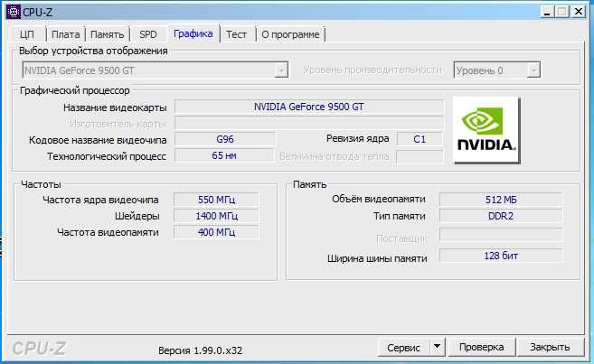Select the Графика tab
This screenshot has width=594, height=364.
pos(193,33)
